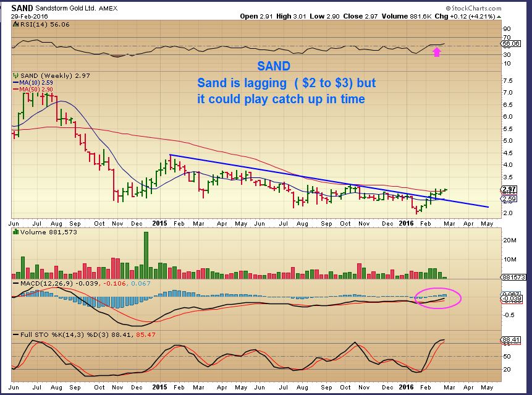Screen dimensions: 532x395
Task: Click the -0.039 tag on MACD axis
Action: coord(512,299)
